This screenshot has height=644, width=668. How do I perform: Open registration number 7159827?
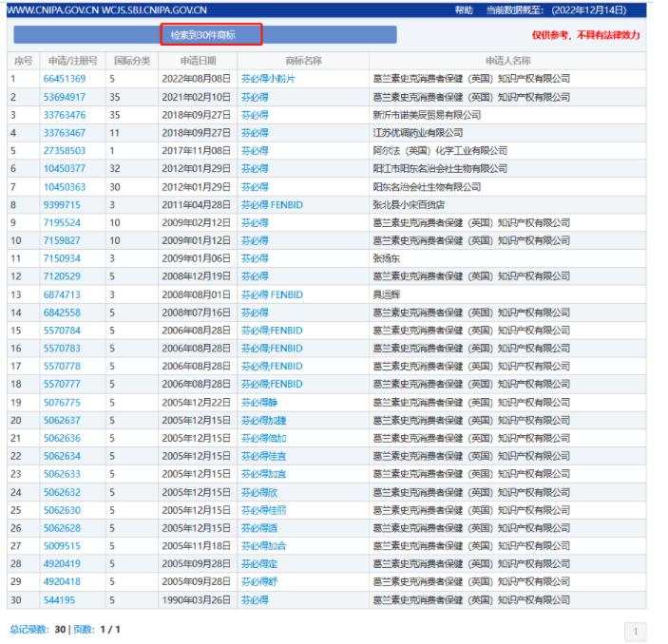point(62,240)
